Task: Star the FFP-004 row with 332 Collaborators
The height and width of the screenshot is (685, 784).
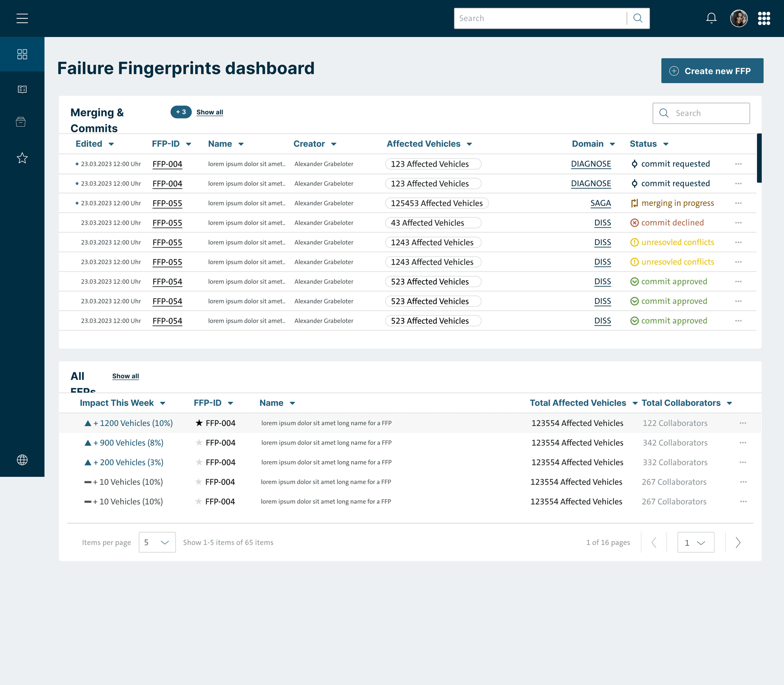Action: click(199, 462)
